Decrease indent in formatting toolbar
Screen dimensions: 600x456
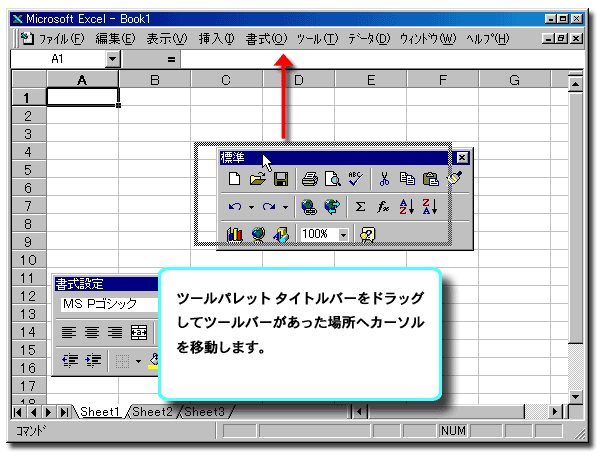click(x=70, y=360)
